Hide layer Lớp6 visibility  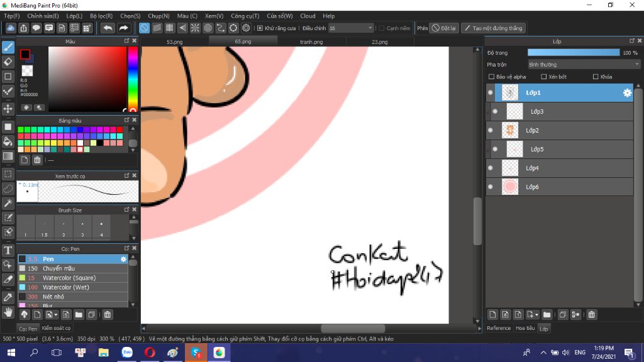(491, 187)
